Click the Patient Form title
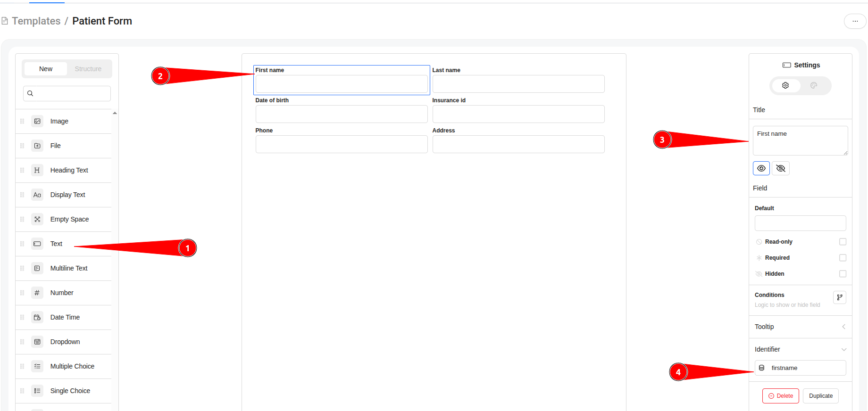 102,21
